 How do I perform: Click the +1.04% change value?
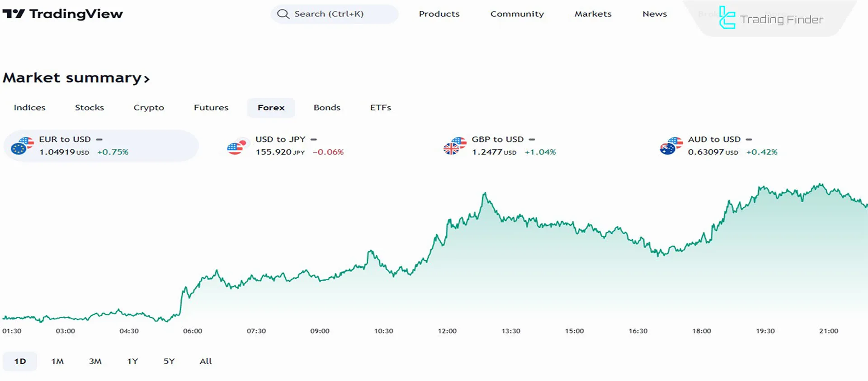(x=540, y=152)
